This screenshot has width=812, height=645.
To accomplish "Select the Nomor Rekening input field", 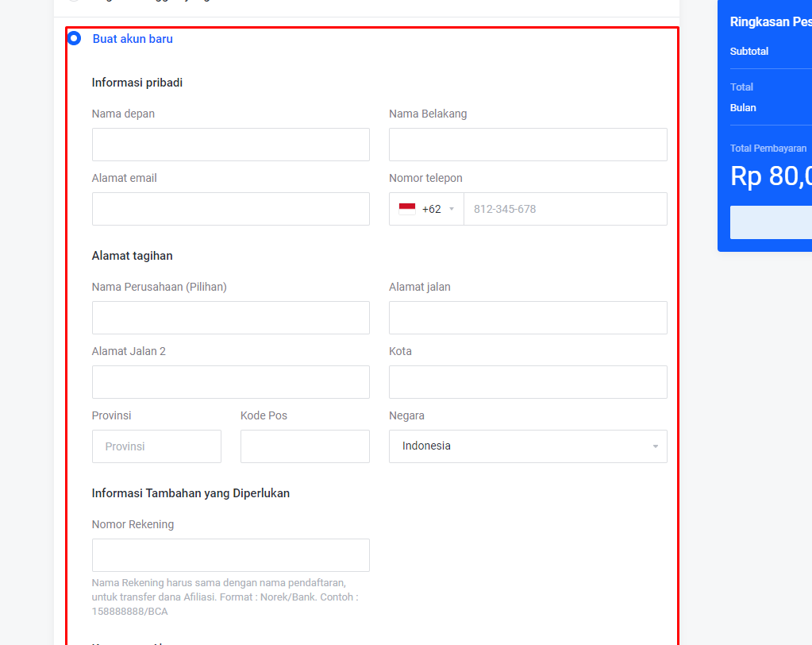I will point(230,555).
